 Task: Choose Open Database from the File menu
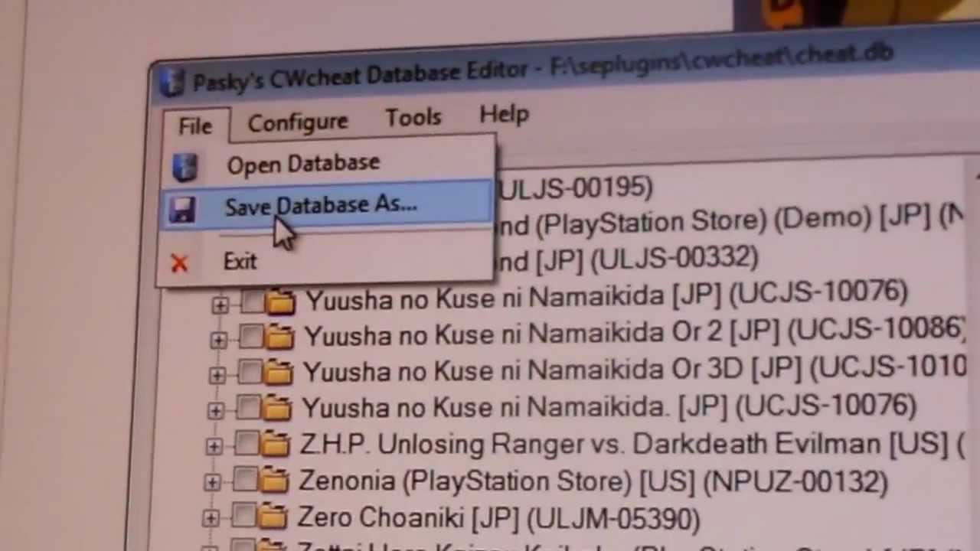click(303, 164)
